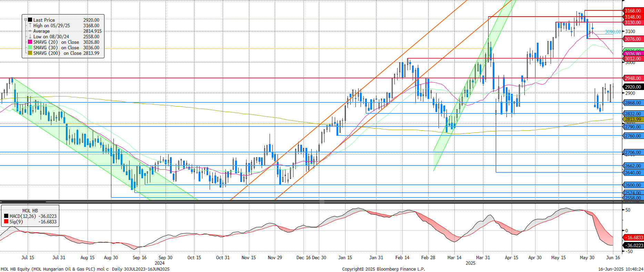Click the olive SMAVG (200) swatch
The width and height of the screenshot is (644, 272).
pyautogui.click(x=30, y=53)
